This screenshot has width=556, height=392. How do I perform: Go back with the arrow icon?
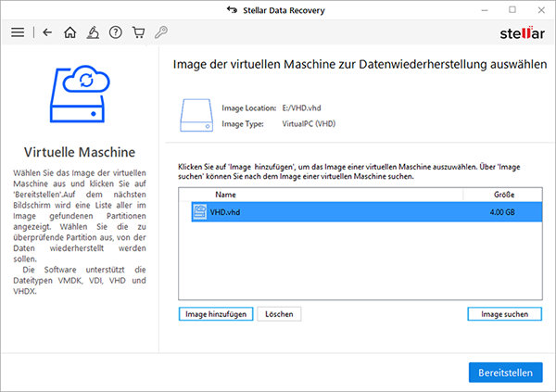coord(47,32)
